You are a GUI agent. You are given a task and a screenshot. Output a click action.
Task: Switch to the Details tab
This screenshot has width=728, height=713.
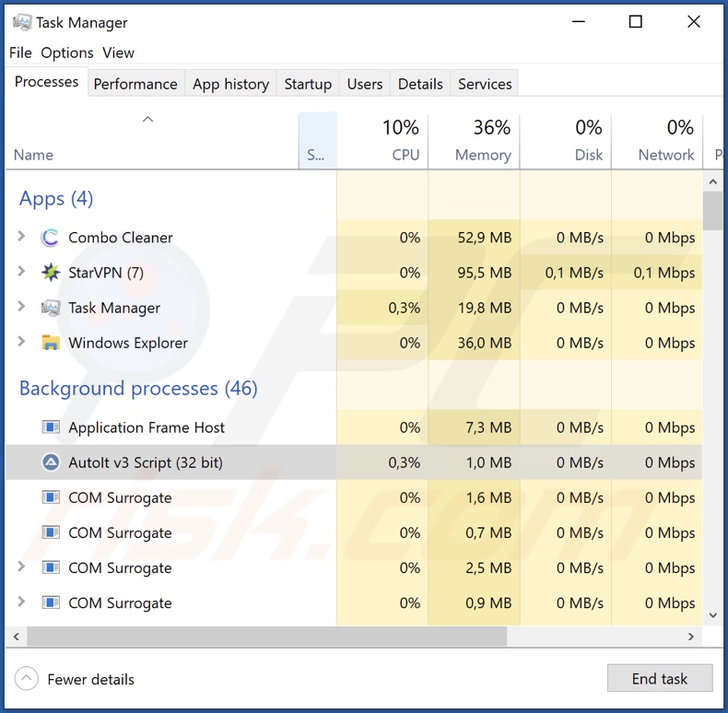click(420, 84)
